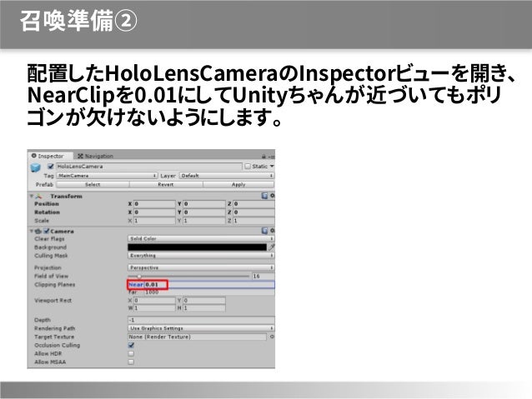The image size is (532, 399).
Task: Click Target Texture object picker circle
Action: [272, 337]
